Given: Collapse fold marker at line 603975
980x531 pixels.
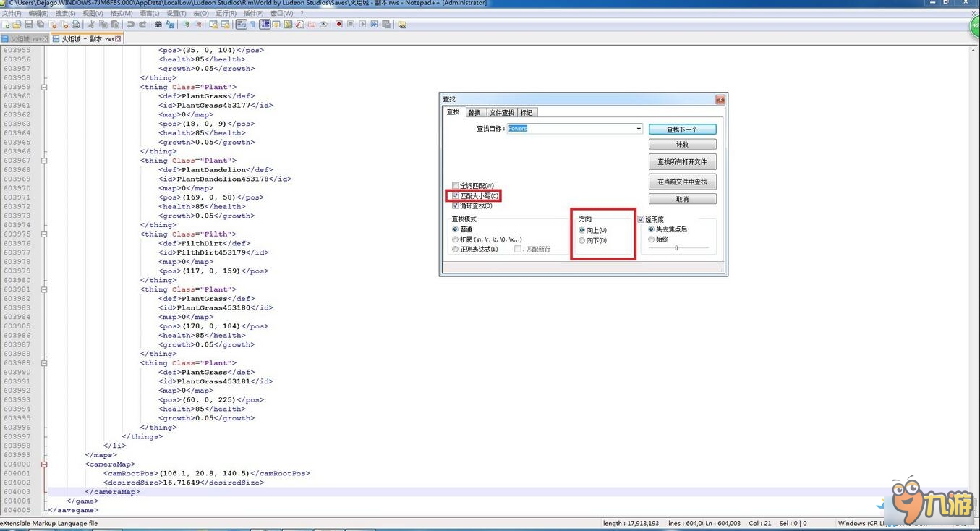Looking at the screenshot, I should (x=44, y=234).
